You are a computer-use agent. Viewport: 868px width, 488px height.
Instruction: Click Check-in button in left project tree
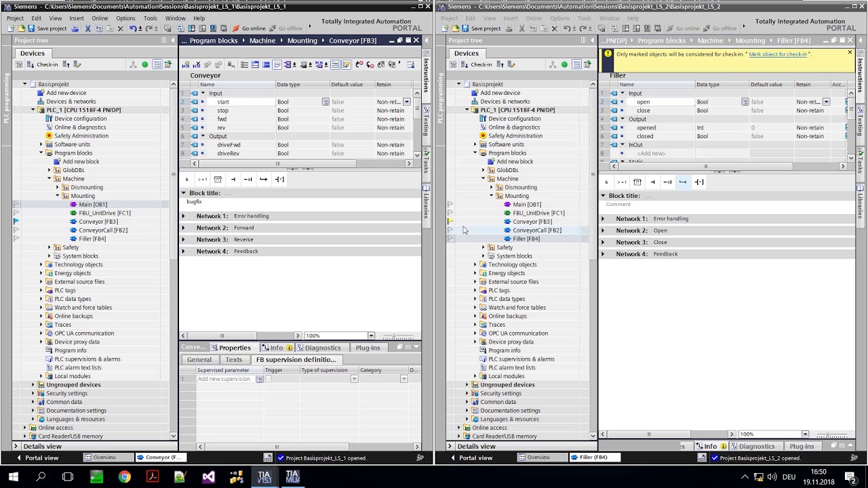(42, 64)
